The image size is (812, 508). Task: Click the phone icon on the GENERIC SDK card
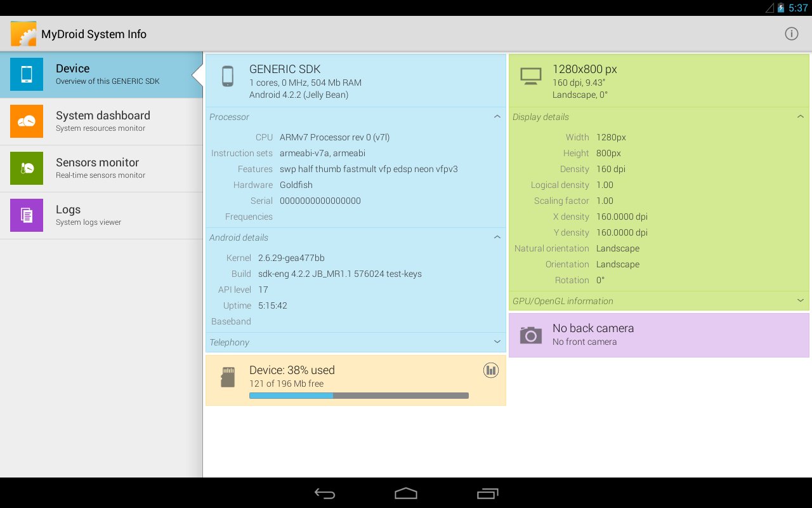click(227, 76)
